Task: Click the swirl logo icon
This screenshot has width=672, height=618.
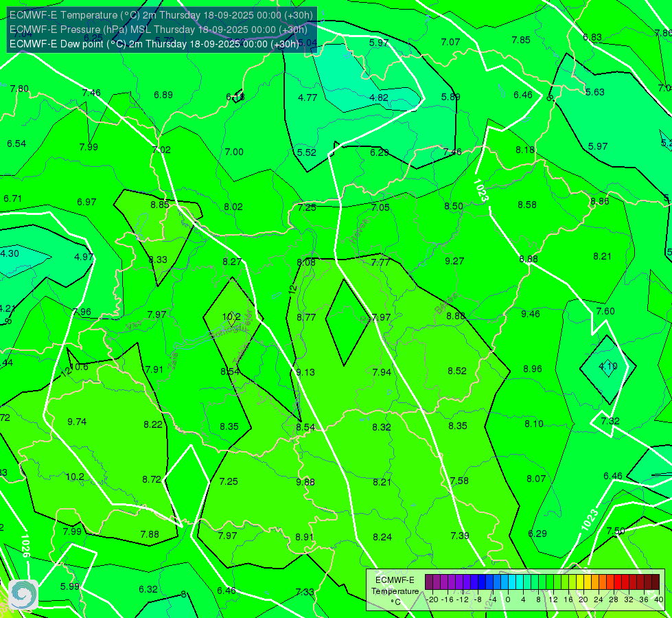Action: (x=23, y=595)
